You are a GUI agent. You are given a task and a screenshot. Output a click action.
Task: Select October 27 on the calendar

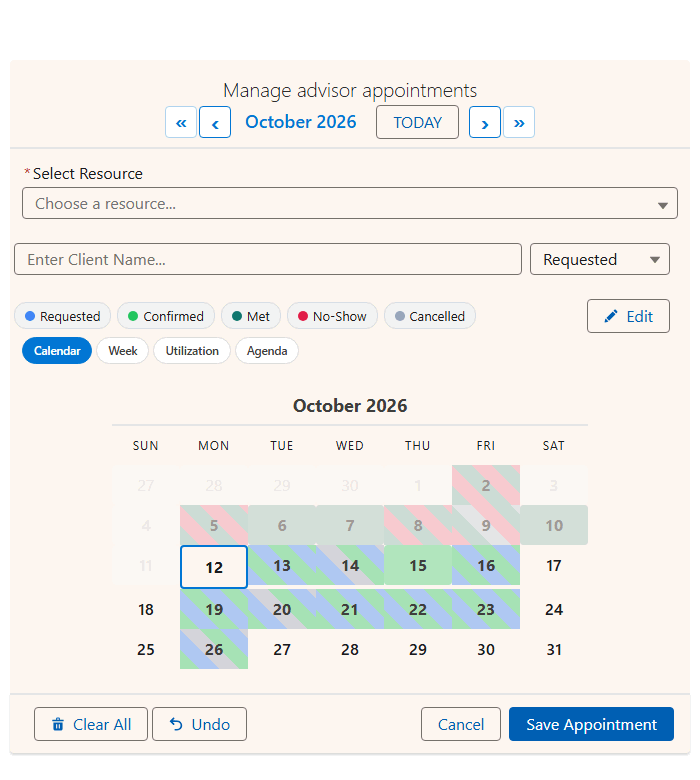coord(282,649)
